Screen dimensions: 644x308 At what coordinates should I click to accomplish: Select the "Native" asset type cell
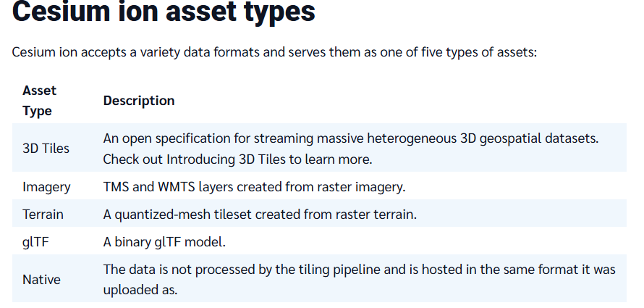tap(41, 279)
